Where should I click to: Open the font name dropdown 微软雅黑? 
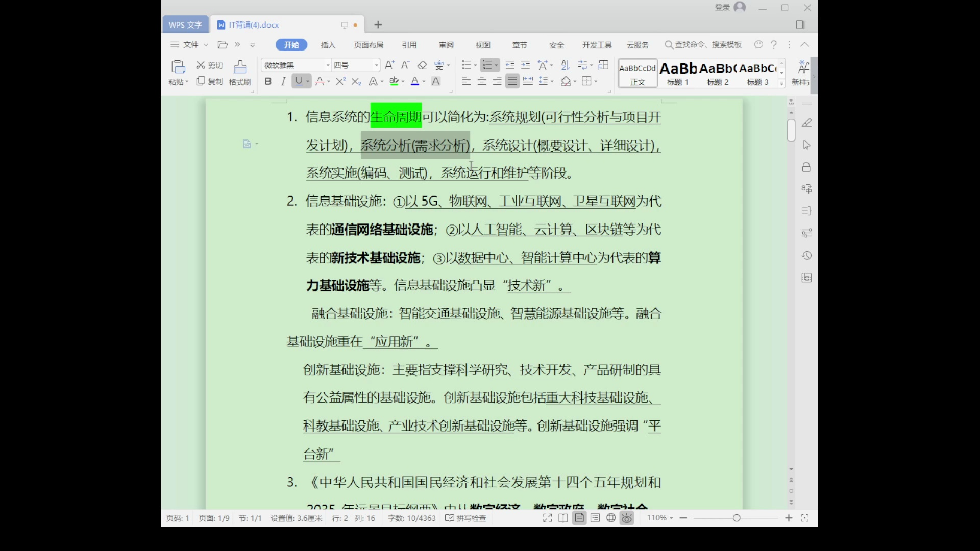[x=328, y=65]
